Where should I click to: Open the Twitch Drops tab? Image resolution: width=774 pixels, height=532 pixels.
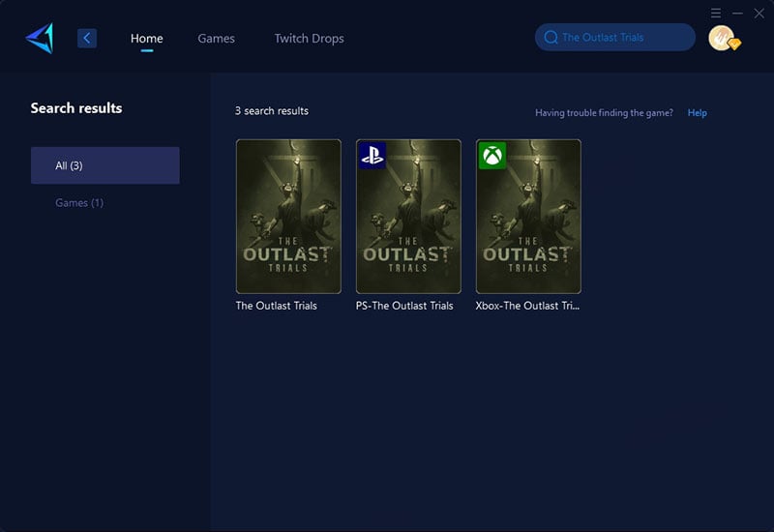309,38
